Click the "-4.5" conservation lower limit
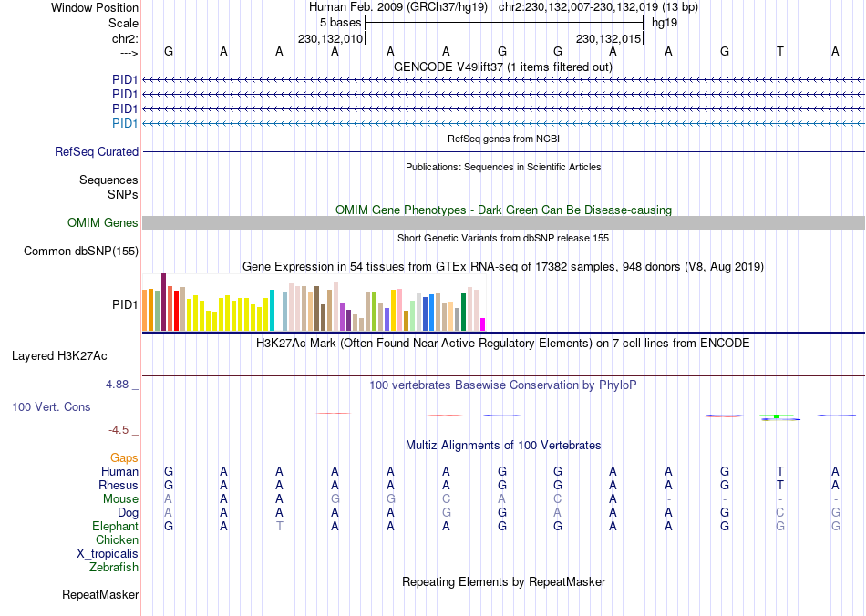This screenshot has height=616, width=866. (119, 429)
